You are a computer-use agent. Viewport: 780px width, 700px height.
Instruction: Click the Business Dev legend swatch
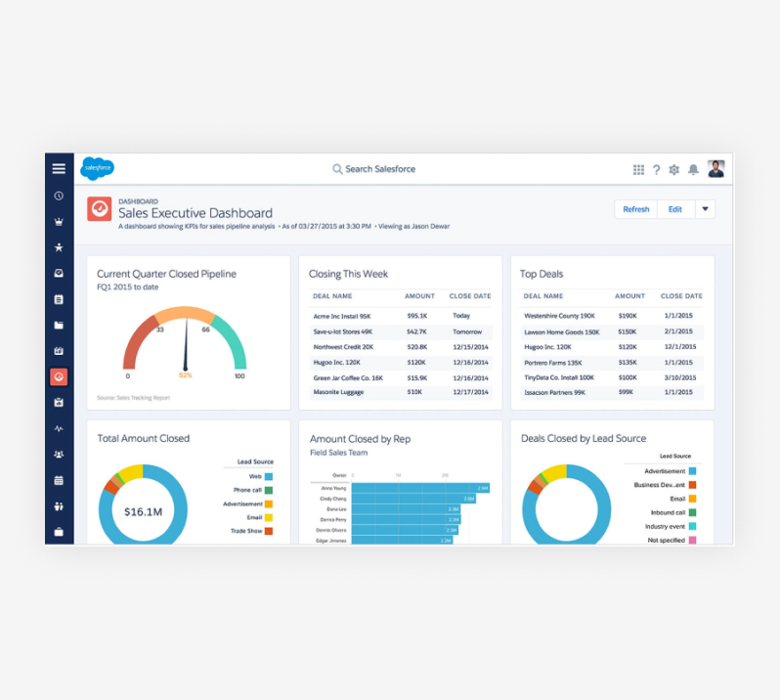[x=692, y=485]
